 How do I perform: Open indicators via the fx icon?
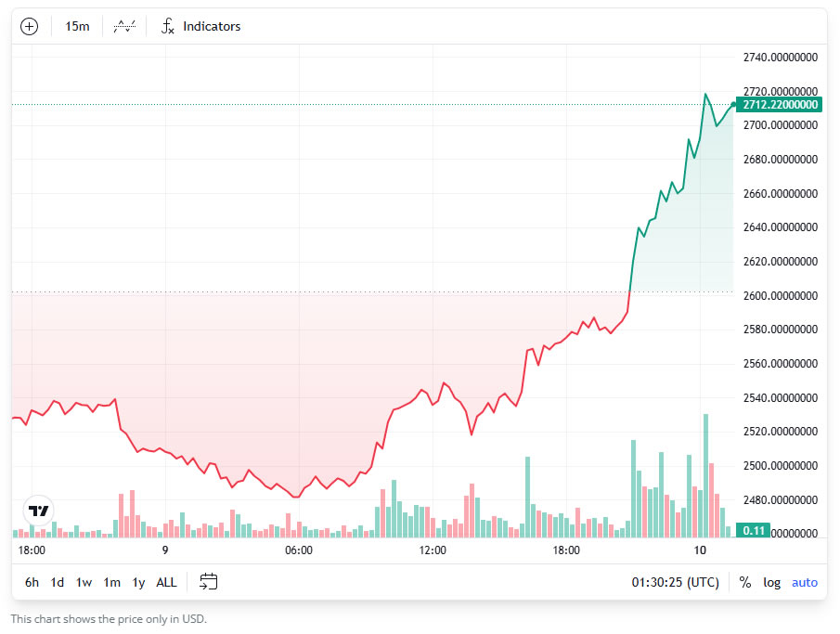(x=168, y=26)
